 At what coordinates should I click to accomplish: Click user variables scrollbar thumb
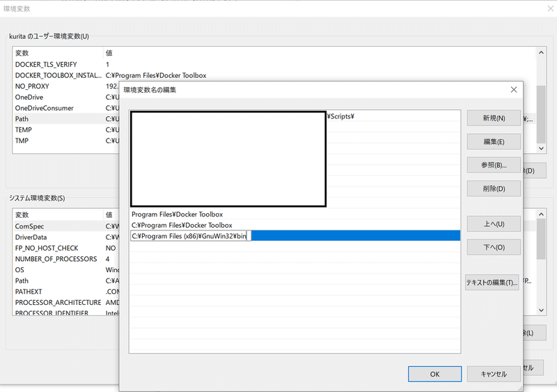541,113
